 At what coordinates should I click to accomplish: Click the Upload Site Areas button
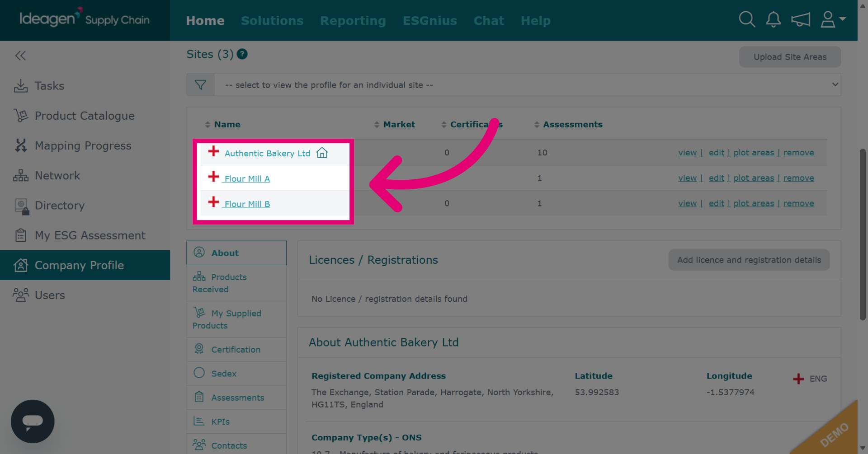coord(790,57)
